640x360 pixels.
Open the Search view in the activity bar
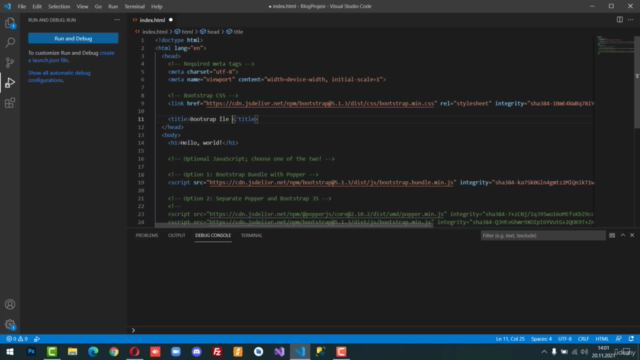(10, 42)
